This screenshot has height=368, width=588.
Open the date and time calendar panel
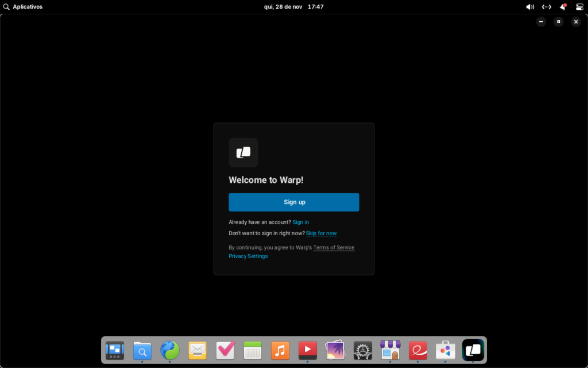[x=293, y=7]
